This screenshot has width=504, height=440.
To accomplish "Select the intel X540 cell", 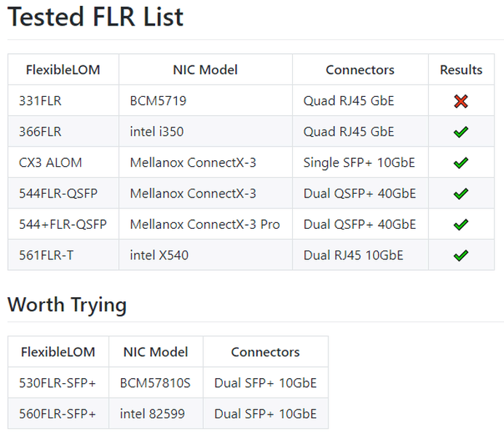I will tap(158, 255).
